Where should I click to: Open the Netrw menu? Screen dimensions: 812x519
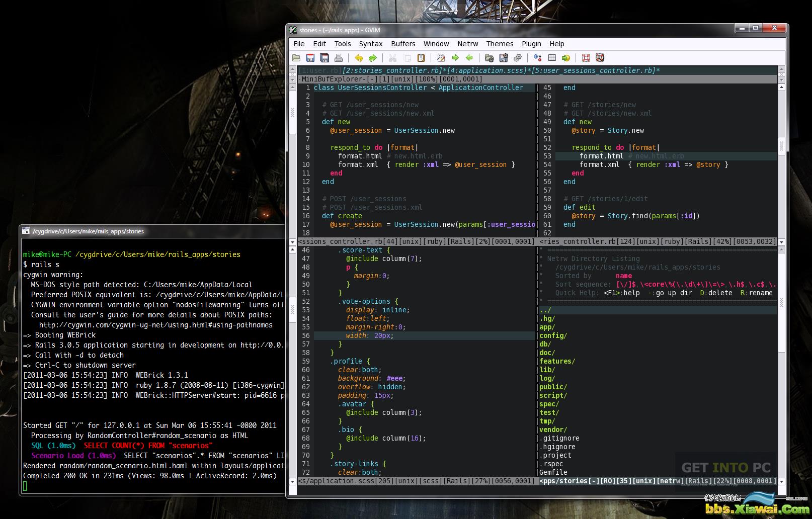pos(468,44)
